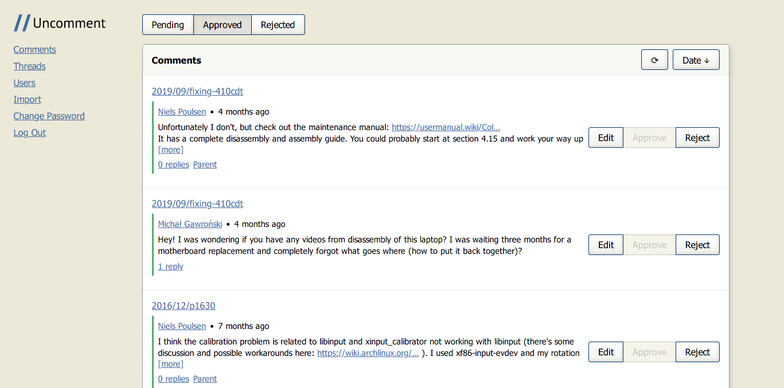Follow the wiki.archlinux.org link
This screenshot has height=388, width=784.
click(x=368, y=353)
